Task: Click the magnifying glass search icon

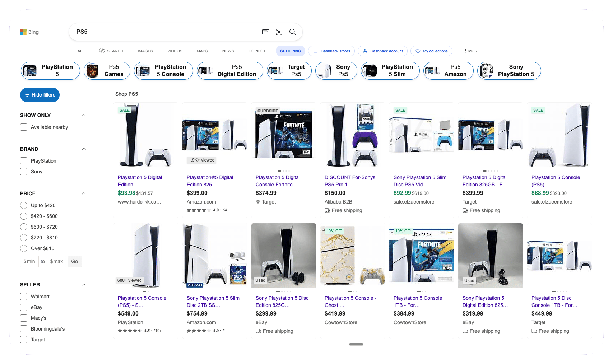Action: [x=293, y=32]
